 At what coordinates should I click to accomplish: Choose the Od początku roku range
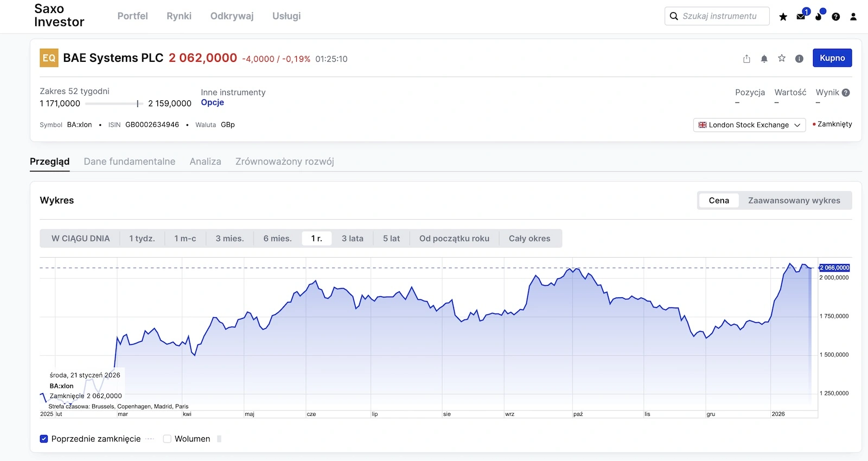coord(454,239)
